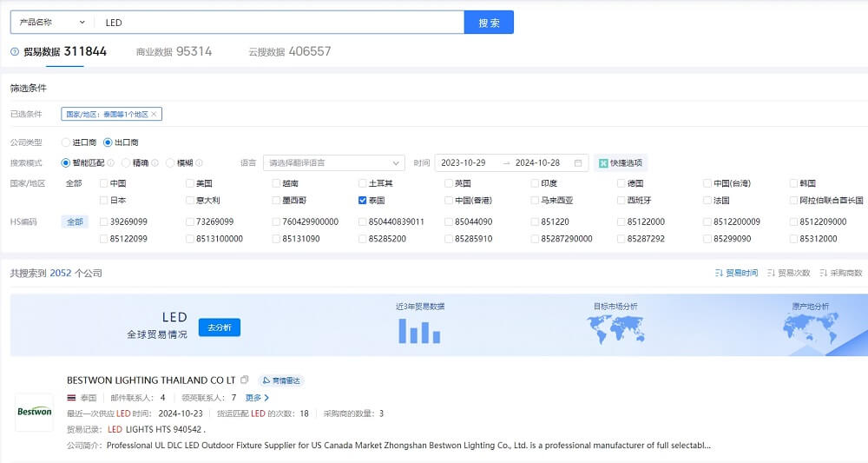Check the 越南 country checkbox
Screen dimensions: 868x463
click(276, 183)
